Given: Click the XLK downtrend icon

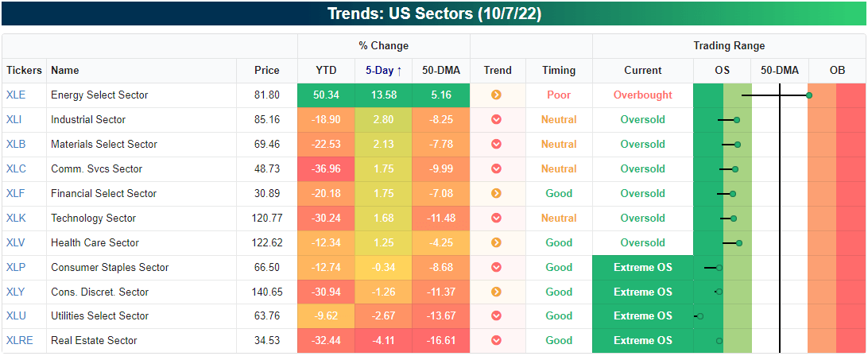Looking at the screenshot, I should coord(496,218).
